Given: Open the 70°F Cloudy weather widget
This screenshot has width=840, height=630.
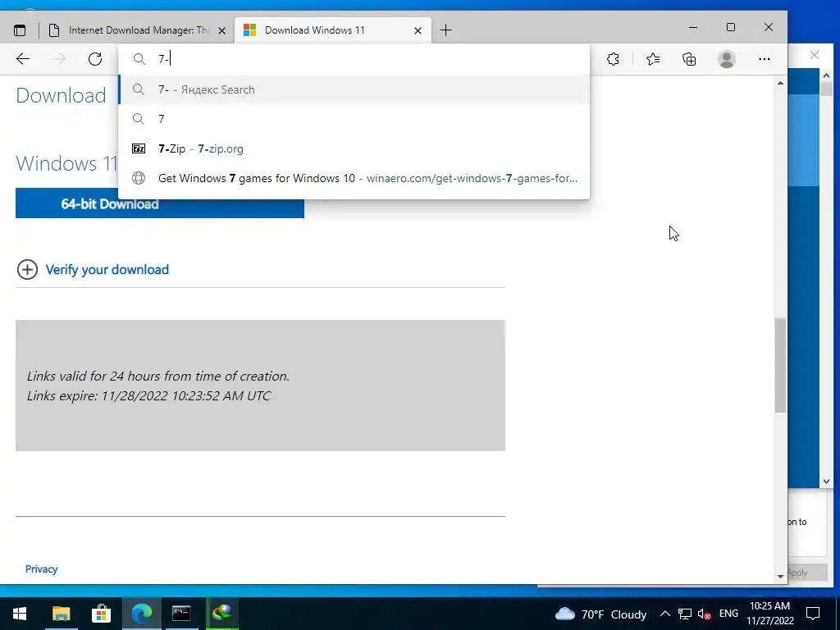Looking at the screenshot, I should click(x=600, y=614).
